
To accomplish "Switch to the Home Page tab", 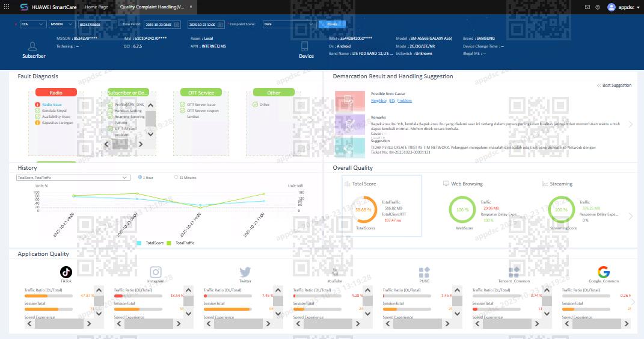I will 96,7.
